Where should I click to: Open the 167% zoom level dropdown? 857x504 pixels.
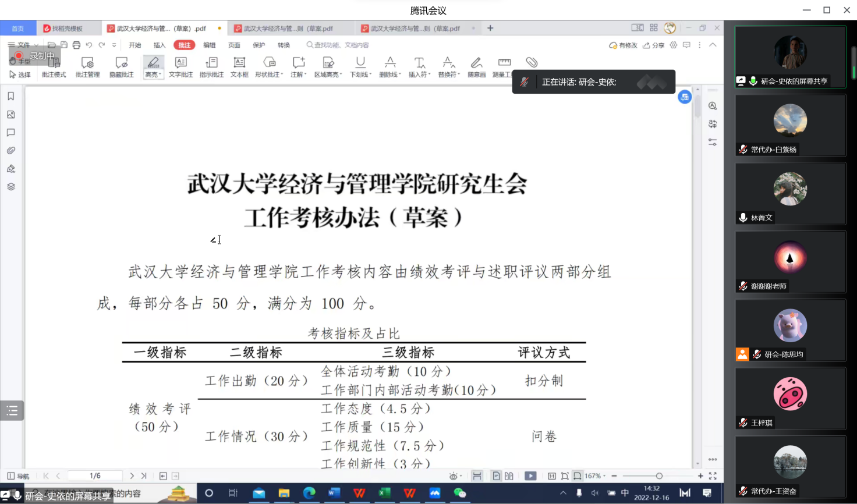tap(595, 476)
